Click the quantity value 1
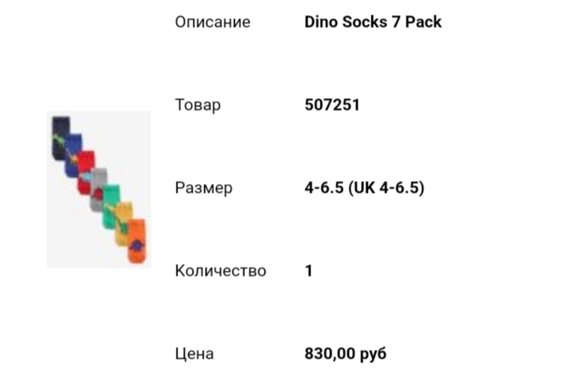Viewport: 578px width, 392px height. coord(309,270)
